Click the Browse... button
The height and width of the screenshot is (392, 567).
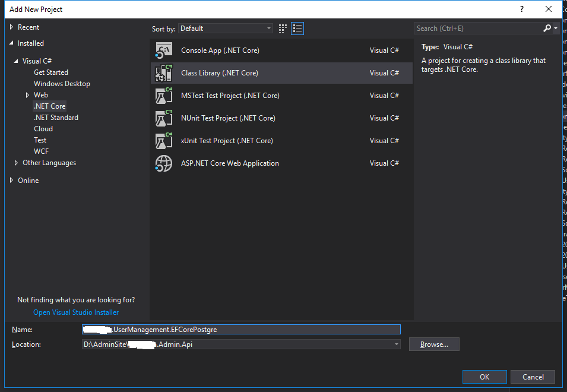(434, 344)
